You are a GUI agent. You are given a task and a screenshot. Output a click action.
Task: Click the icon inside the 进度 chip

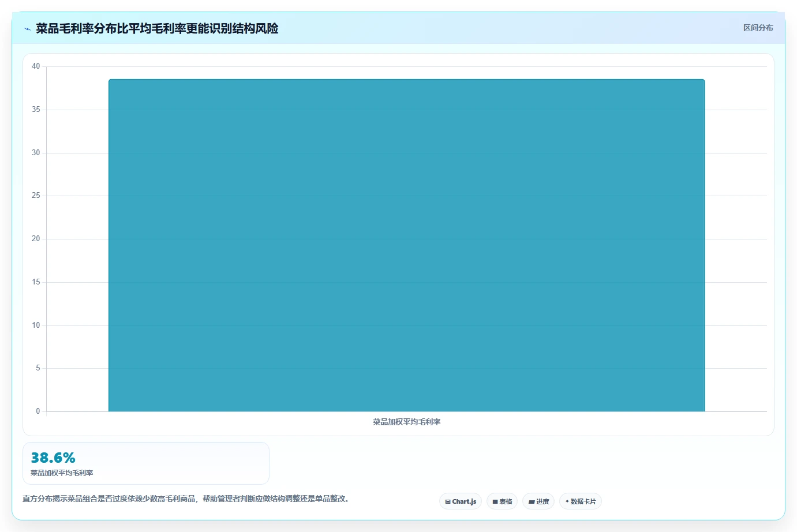point(532,502)
